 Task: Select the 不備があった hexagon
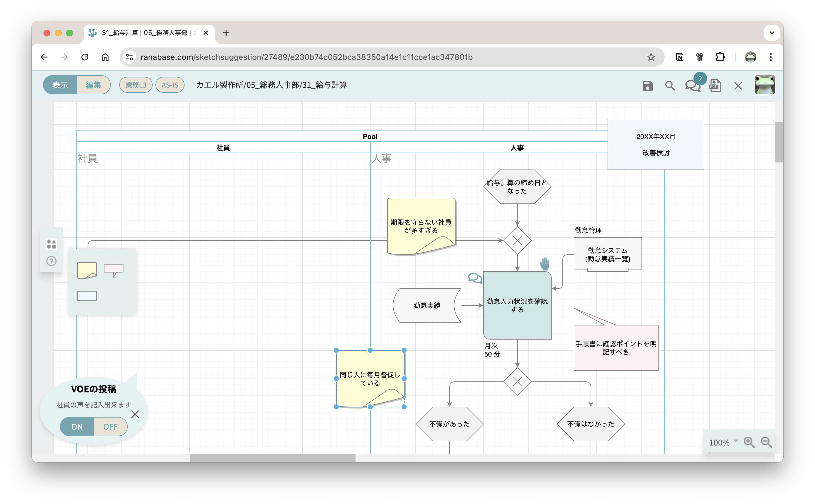tap(449, 424)
